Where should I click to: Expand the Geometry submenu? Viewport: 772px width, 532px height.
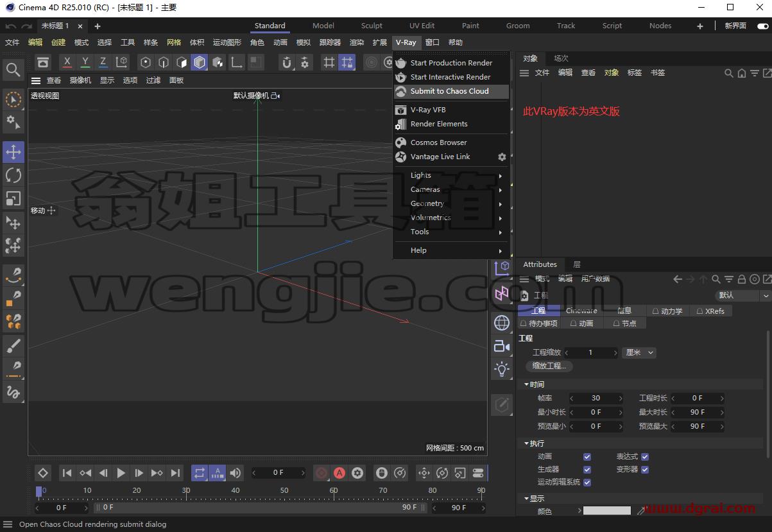click(x=451, y=203)
